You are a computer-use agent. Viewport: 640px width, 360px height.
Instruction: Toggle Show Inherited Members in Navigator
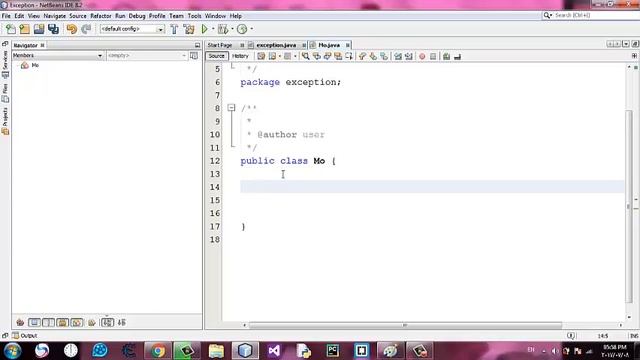click(x=20, y=322)
